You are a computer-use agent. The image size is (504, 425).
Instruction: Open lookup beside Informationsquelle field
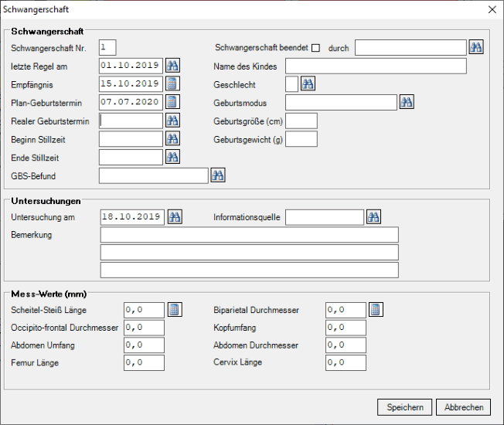coord(374,217)
